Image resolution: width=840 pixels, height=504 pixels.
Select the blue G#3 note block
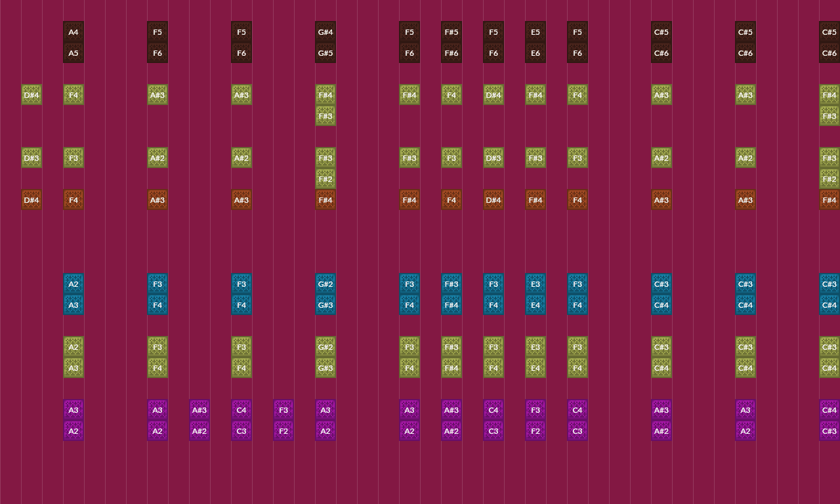(325, 305)
